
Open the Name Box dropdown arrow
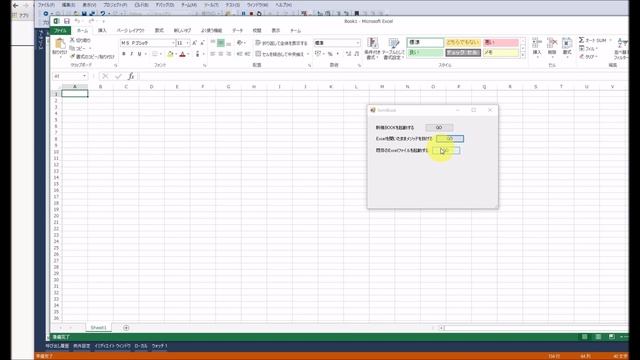point(84,76)
